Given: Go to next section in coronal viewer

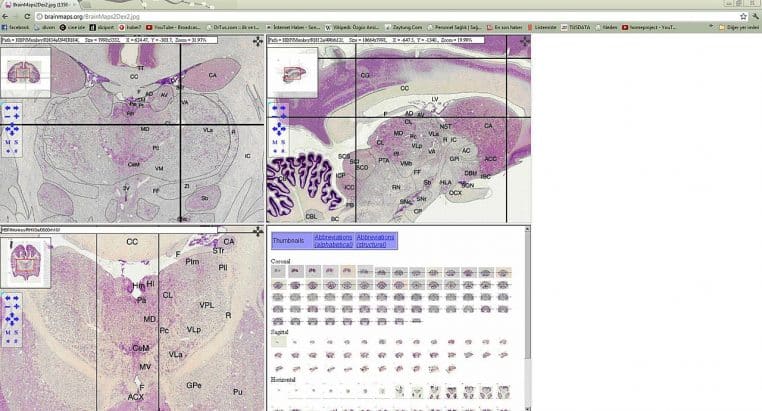Looking at the screenshot, I should pos(16,108).
